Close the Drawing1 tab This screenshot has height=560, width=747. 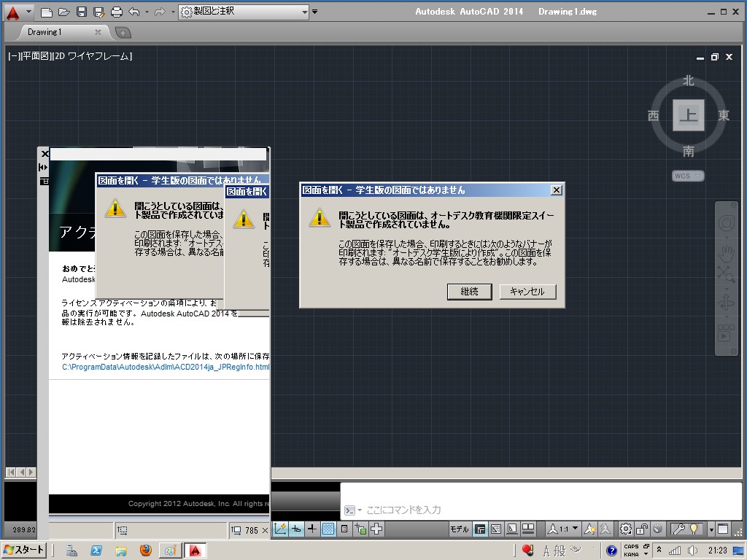pyautogui.click(x=98, y=32)
